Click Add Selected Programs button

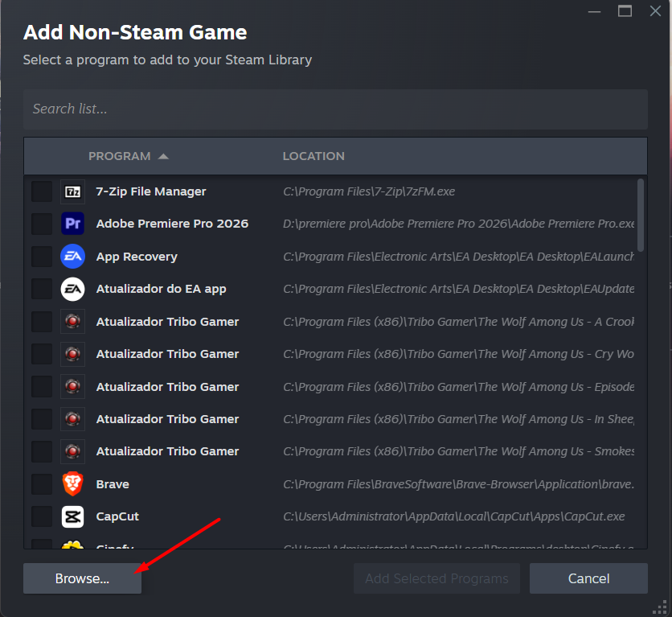(436, 578)
